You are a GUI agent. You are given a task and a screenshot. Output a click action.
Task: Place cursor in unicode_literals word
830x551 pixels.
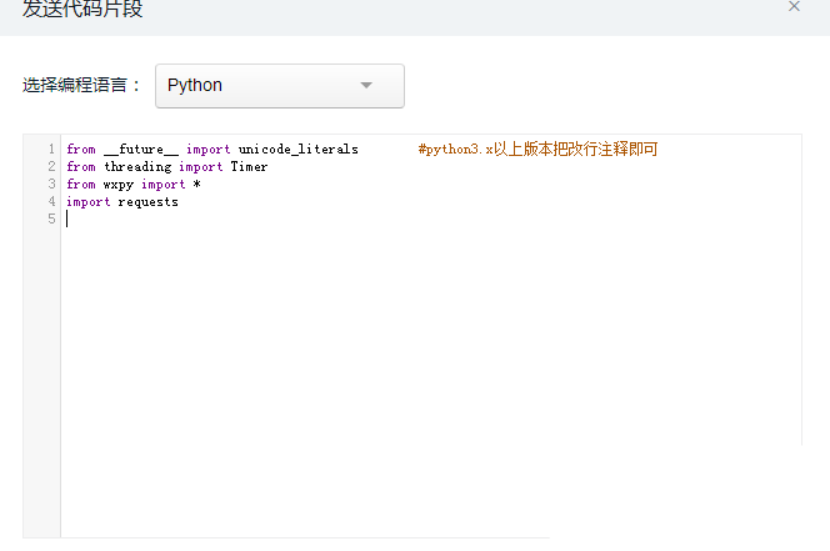point(298,149)
